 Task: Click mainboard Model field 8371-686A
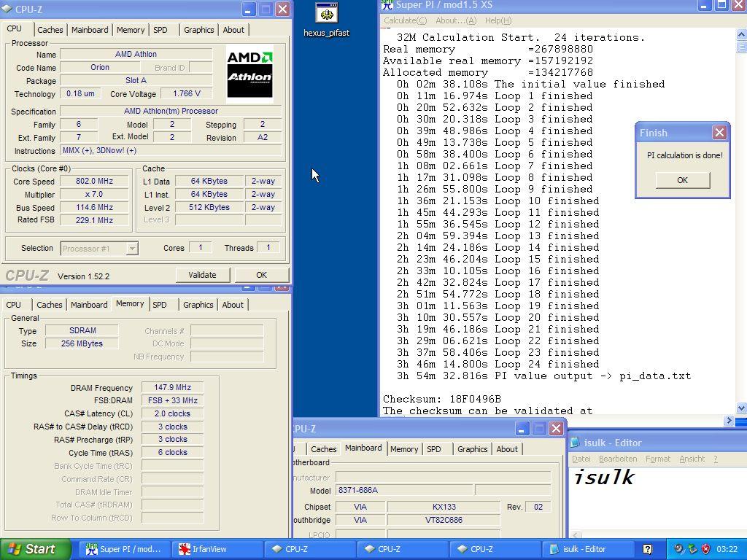(405, 490)
